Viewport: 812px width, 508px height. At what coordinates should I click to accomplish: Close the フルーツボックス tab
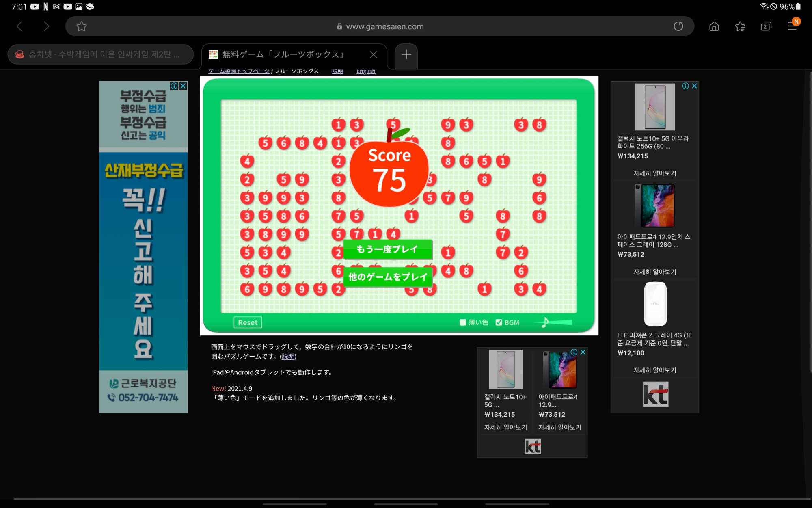(374, 54)
